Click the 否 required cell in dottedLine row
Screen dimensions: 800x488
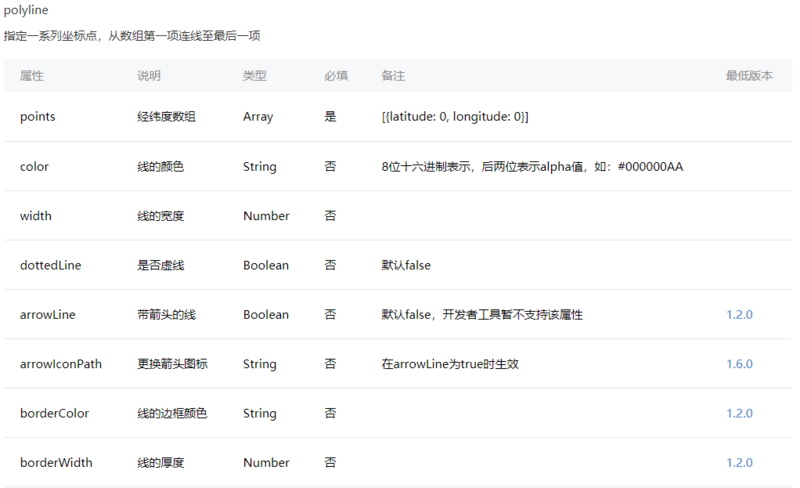[x=331, y=265]
